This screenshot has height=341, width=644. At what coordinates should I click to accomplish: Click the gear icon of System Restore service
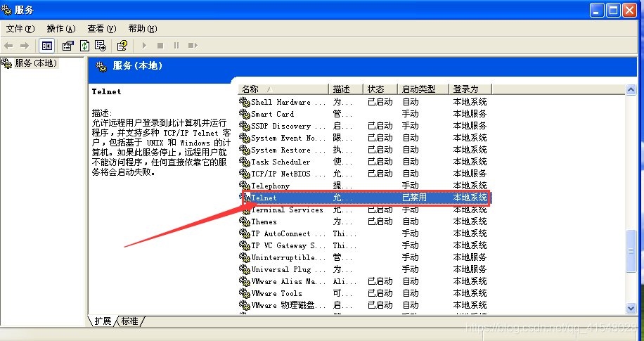245,150
